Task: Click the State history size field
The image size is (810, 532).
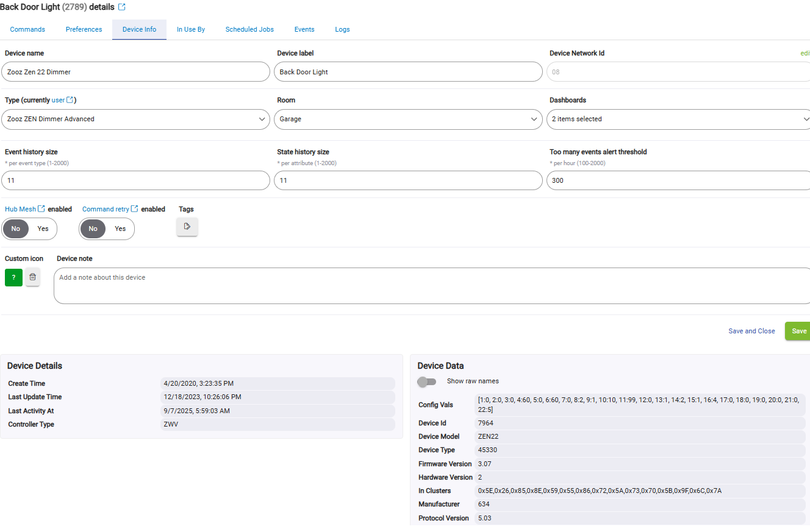Action: 408,180
